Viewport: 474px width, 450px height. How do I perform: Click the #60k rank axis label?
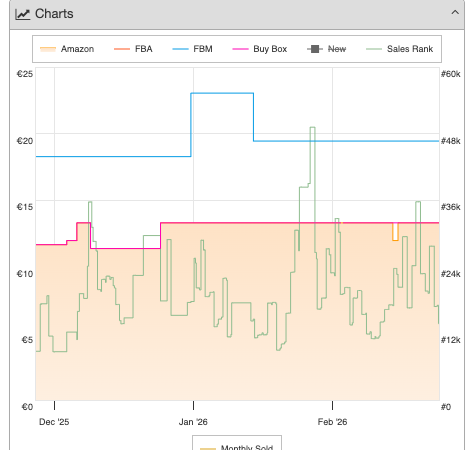pyautogui.click(x=451, y=74)
